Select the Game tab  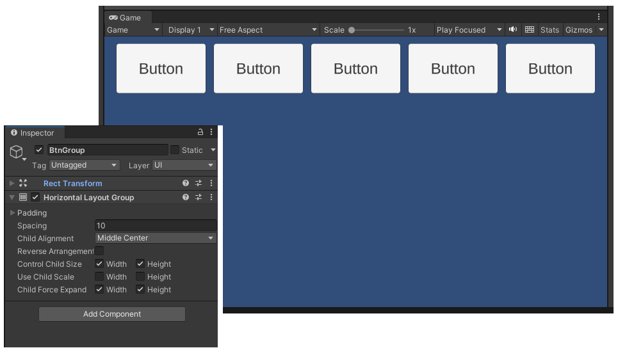[x=125, y=18]
